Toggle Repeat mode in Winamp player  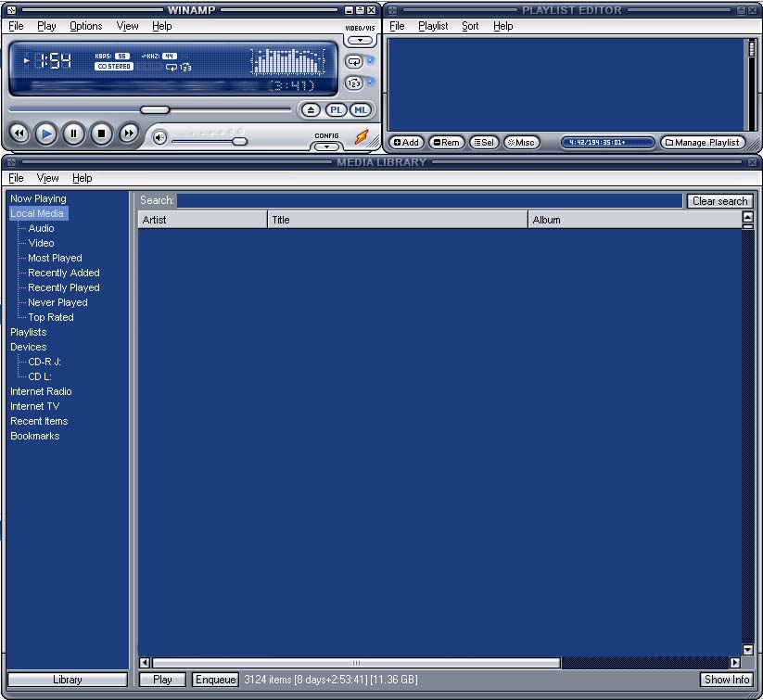[x=354, y=62]
